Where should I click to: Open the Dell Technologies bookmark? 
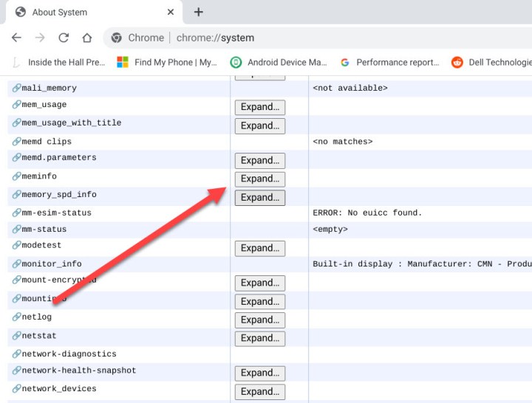[x=491, y=62]
